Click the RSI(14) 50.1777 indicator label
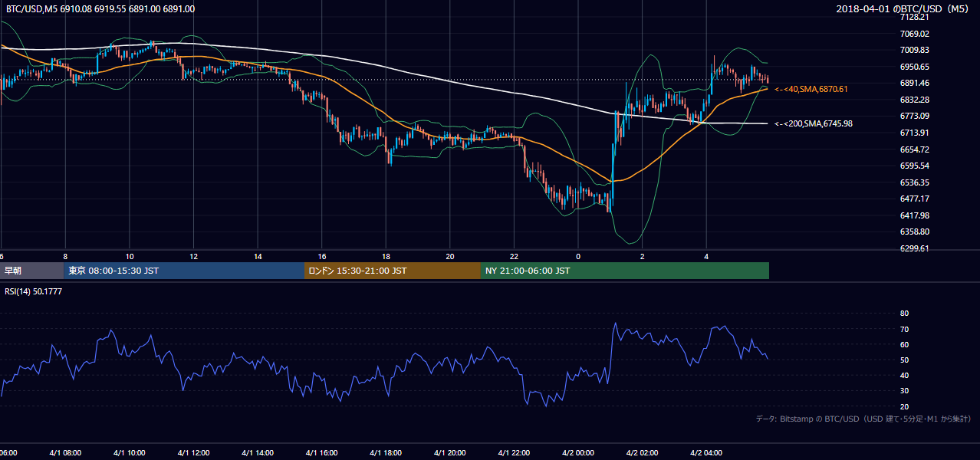The height and width of the screenshot is (460, 980). [x=34, y=291]
